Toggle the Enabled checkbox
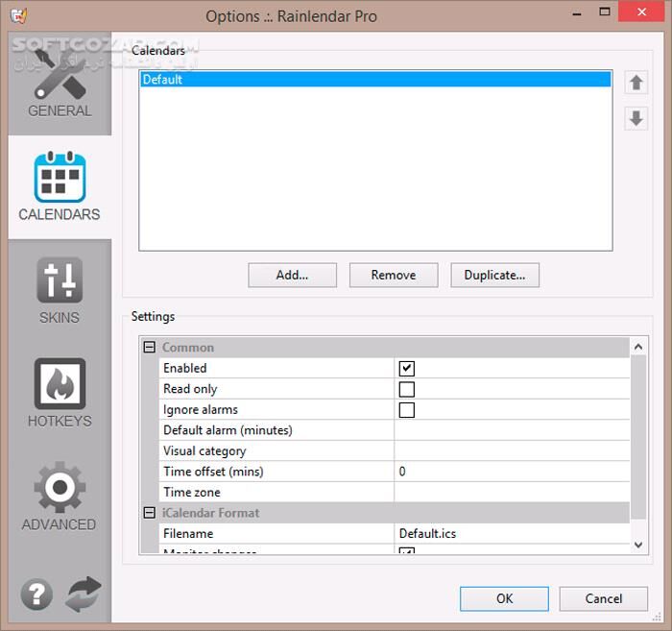The height and width of the screenshot is (631, 672). (x=406, y=368)
